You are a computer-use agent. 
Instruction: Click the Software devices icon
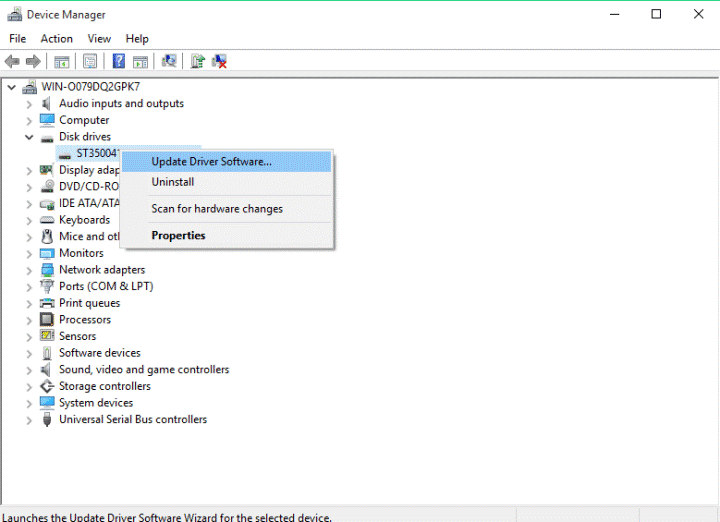pos(47,353)
